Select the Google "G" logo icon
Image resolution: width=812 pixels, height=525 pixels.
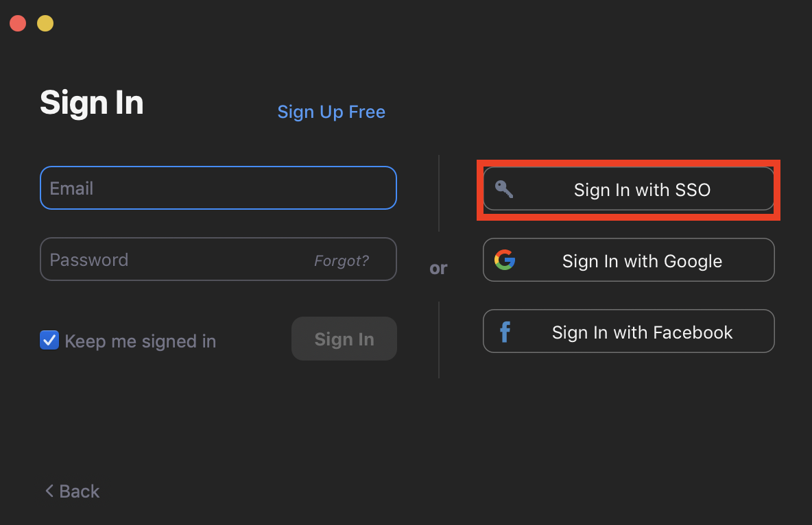505,260
